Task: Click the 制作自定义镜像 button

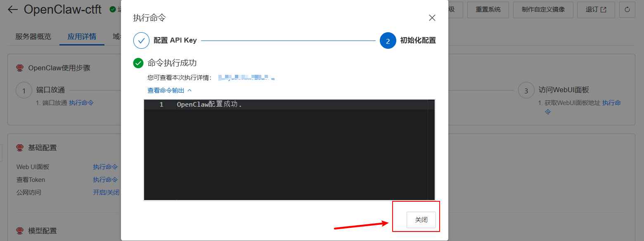Action: click(543, 10)
